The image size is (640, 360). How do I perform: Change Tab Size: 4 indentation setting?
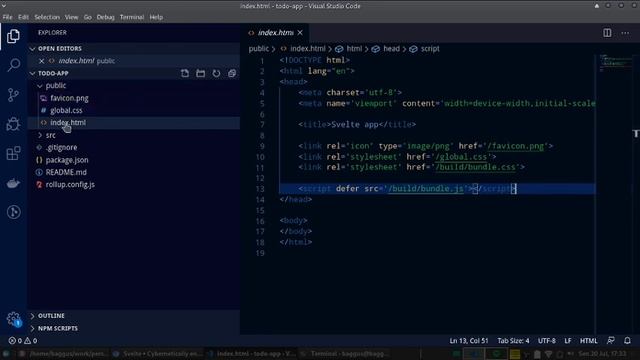click(513, 340)
